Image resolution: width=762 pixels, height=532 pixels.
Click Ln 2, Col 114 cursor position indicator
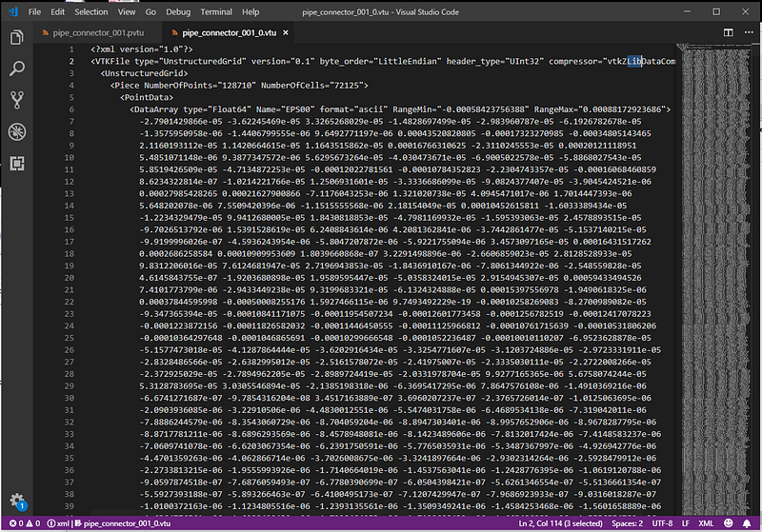560,523
